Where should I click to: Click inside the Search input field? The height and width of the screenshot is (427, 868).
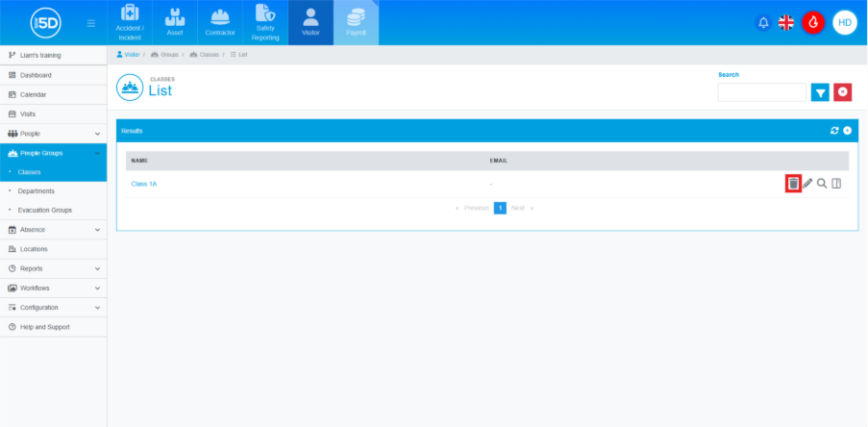click(761, 92)
